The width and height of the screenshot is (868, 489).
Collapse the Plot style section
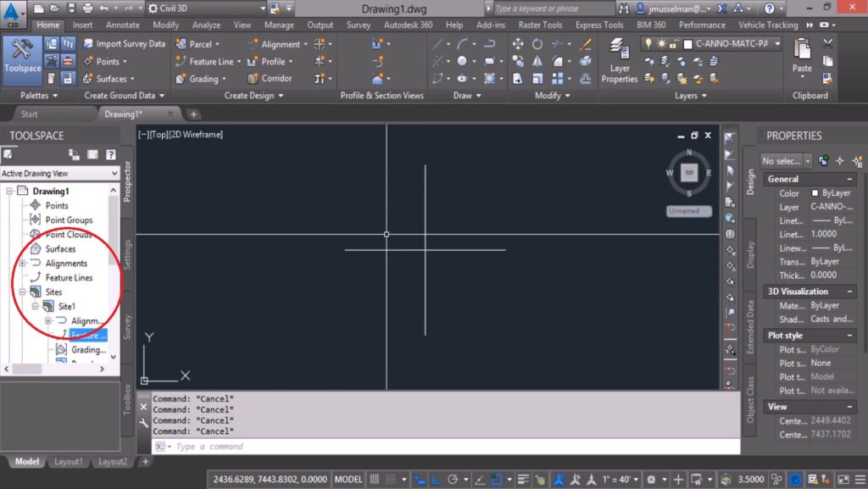[x=849, y=336]
